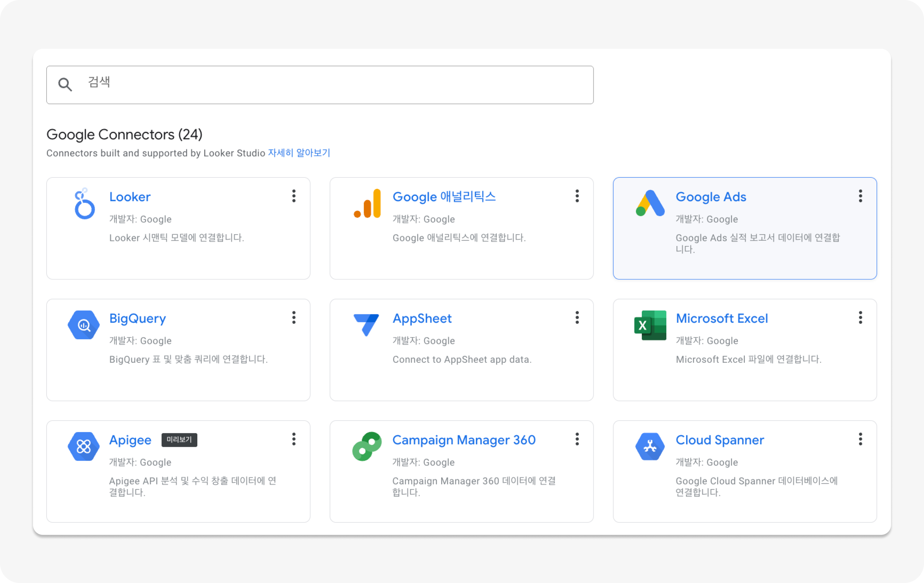Click the Campaign Manager 360 green icon
Image resolution: width=924 pixels, height=583 pixels.
tap(367, 446)
